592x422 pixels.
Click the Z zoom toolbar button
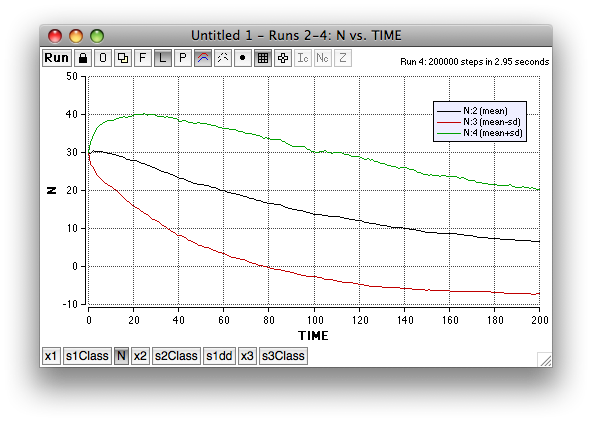tap(342, 58)
